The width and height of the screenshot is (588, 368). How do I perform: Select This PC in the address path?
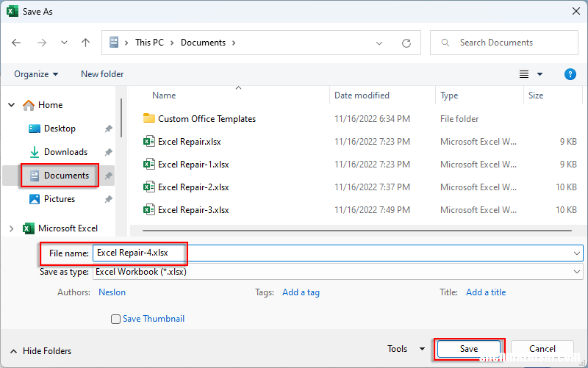point(149,43)
